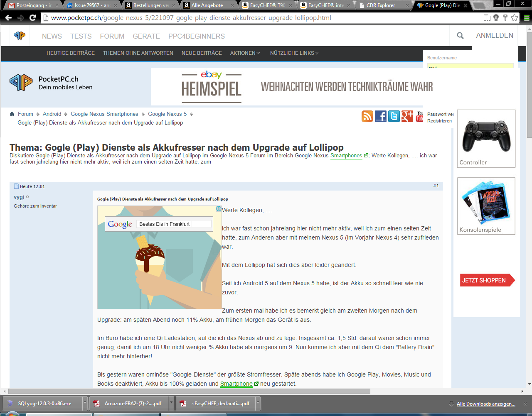532x416 pixels.
Task: Open options arrow for SQLyog download
Action: click(x=85, y=403)
